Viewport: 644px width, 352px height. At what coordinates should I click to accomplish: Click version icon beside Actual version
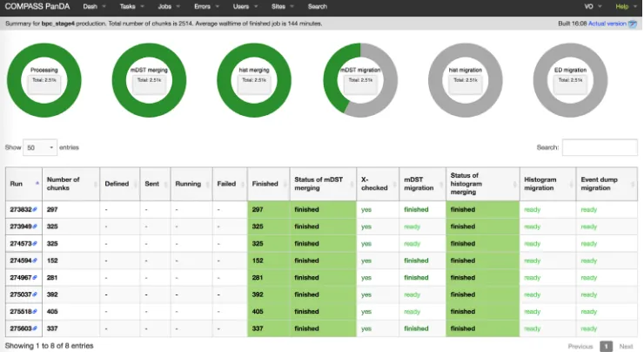click(x=633, y=24)
